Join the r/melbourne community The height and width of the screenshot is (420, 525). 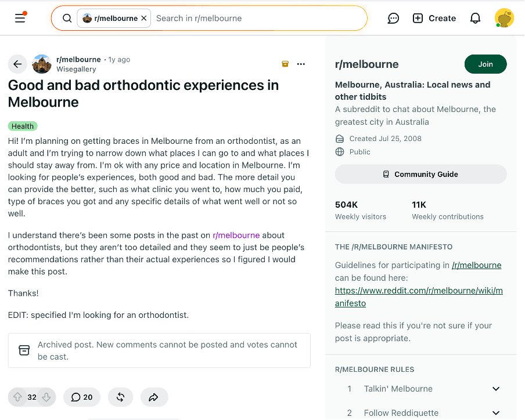coord(486,64)
